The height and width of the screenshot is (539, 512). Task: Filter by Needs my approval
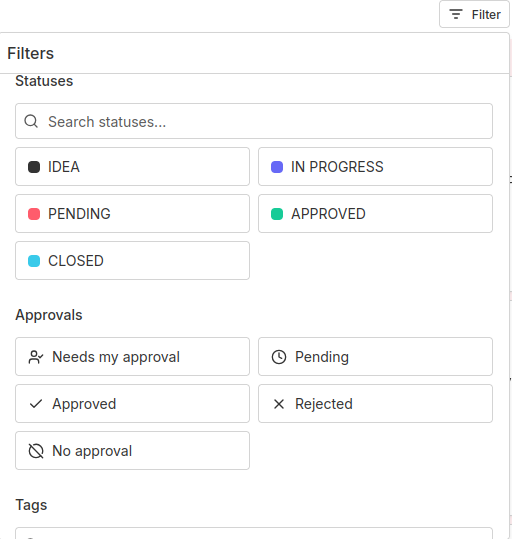132,356
